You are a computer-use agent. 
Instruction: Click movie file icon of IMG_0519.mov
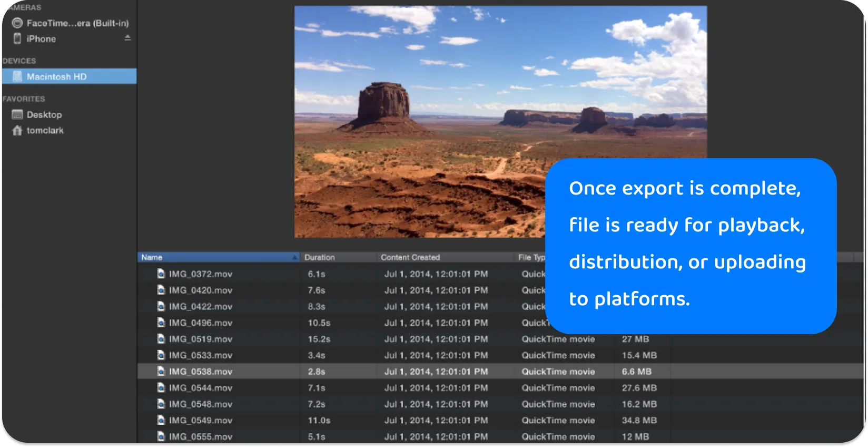point(161,339)
